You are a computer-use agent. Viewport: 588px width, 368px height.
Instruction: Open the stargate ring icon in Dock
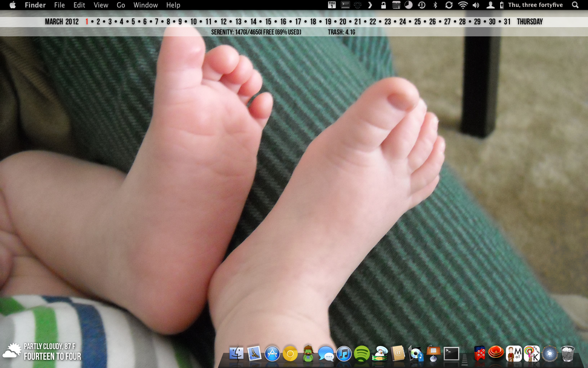pyautogui.click(x=550, y=354)
